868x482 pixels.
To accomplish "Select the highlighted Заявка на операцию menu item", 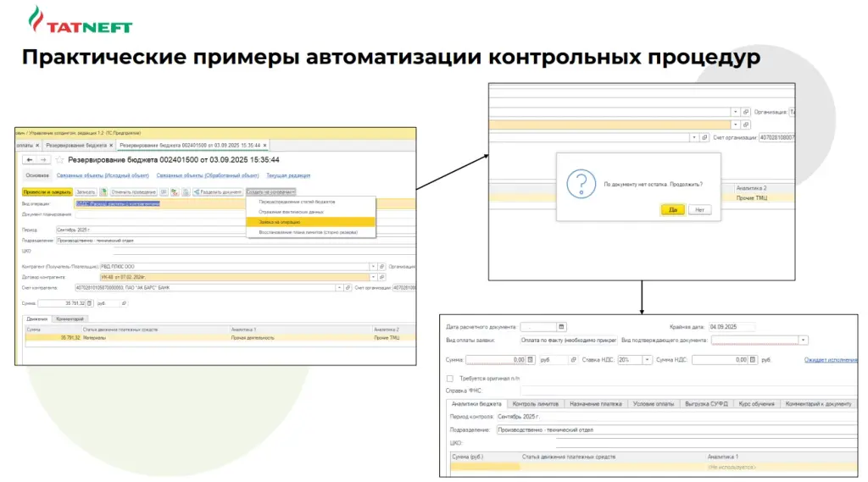I will (310, 222).
